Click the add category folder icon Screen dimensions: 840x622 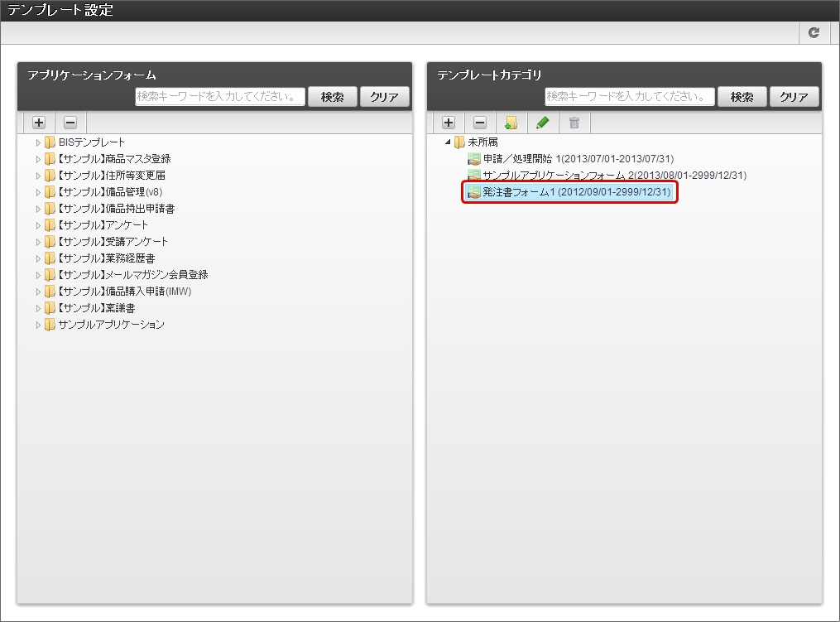(511, 123)
